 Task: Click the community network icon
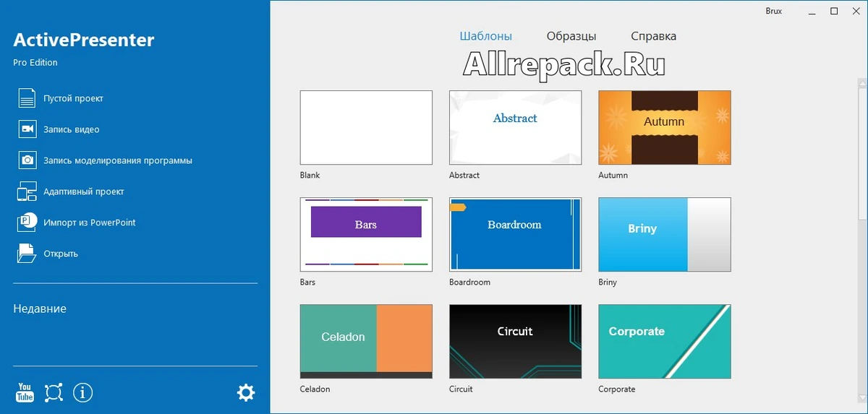pyautogui.click(x=54, y=392)
